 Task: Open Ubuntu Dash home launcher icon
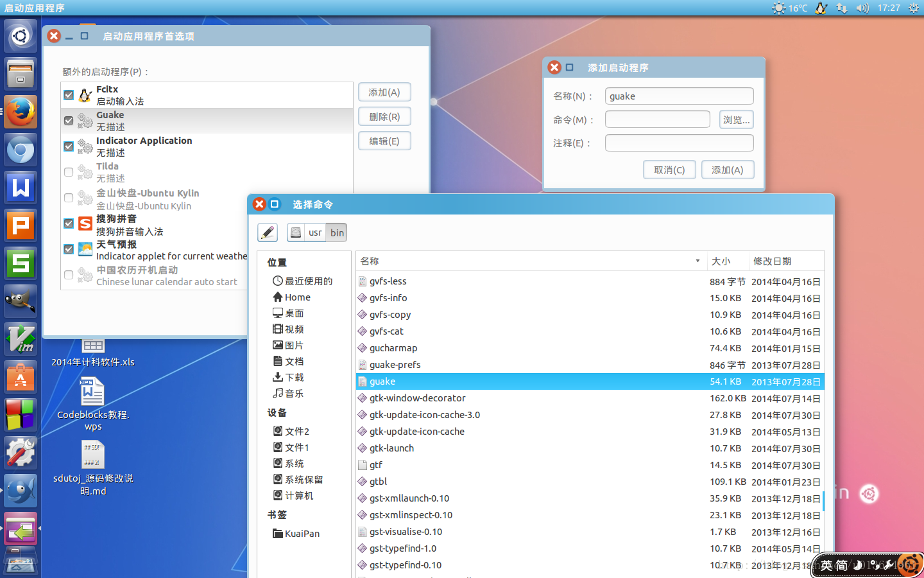click(x=21, y=35)
